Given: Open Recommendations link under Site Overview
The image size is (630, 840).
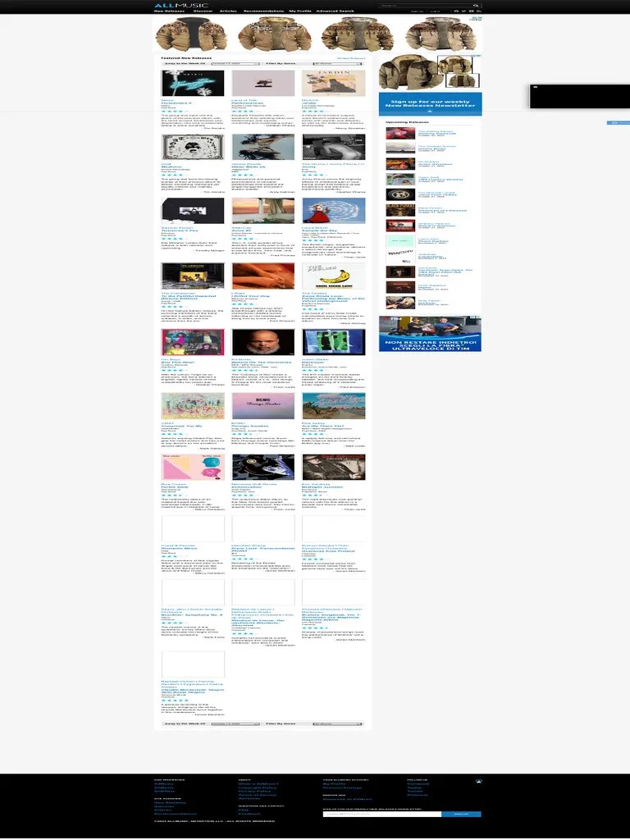Looking at the screenshot, I should click(x=176, y=814).
